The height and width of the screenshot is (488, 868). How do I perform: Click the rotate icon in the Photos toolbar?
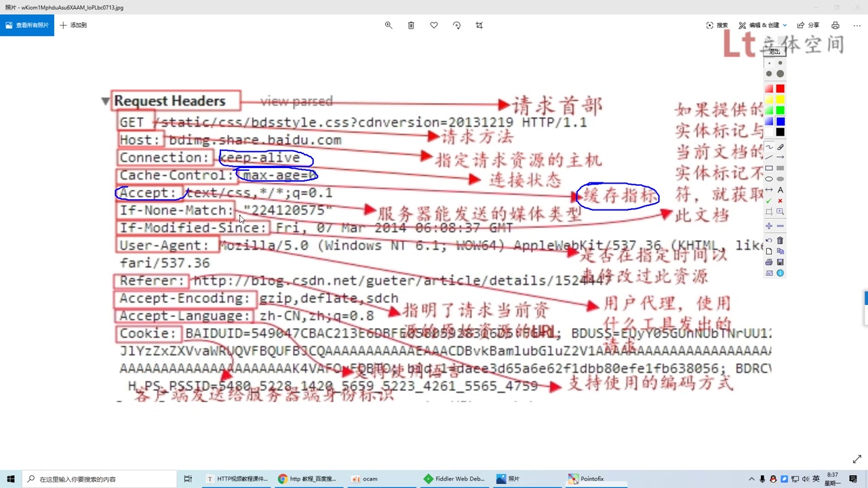pyautogui.click(x=456, y=25)
